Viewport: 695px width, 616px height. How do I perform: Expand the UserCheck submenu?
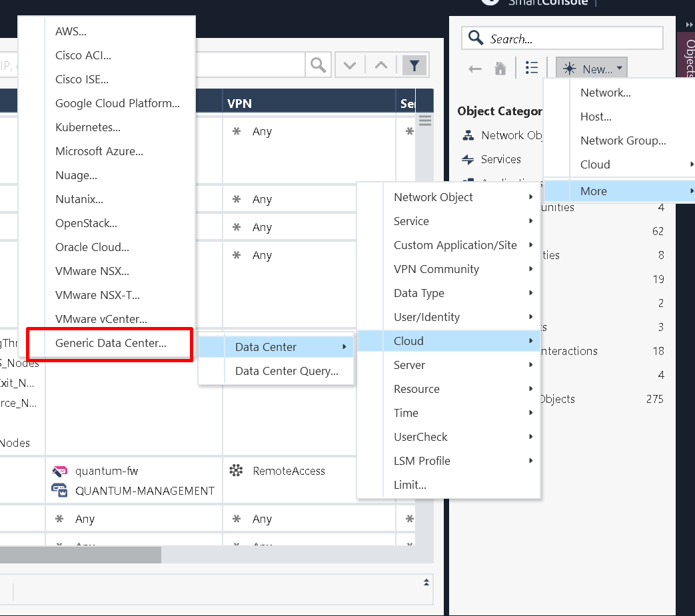click(448, 437)
